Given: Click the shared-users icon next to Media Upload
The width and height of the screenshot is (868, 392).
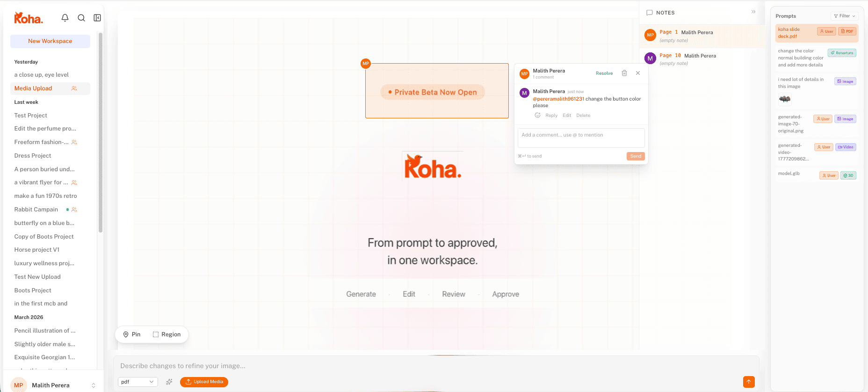Looking at the screenshot, I should [x=74, y=88].
